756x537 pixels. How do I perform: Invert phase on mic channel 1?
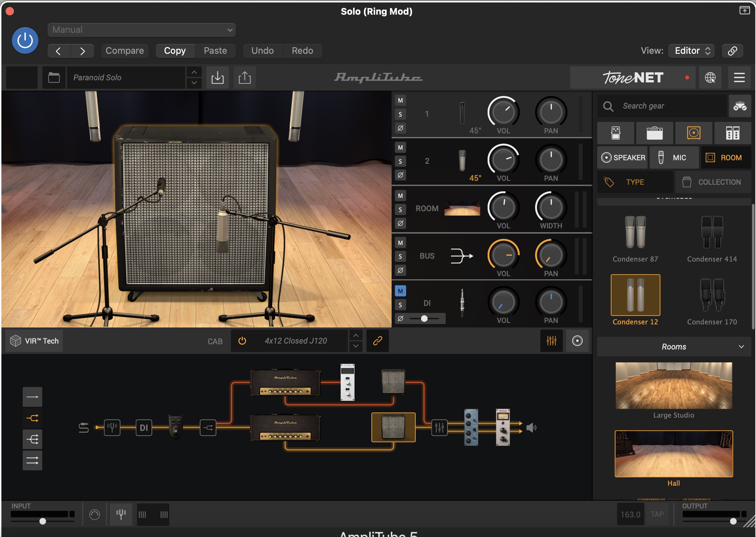pyautogui.click(x=400, y=128)
